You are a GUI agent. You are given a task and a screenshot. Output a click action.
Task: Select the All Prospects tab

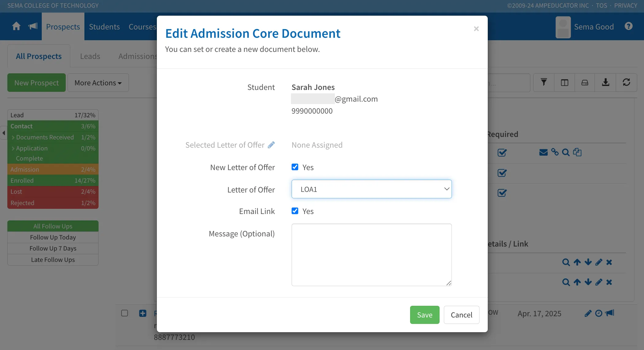click(x=39, y=56)
